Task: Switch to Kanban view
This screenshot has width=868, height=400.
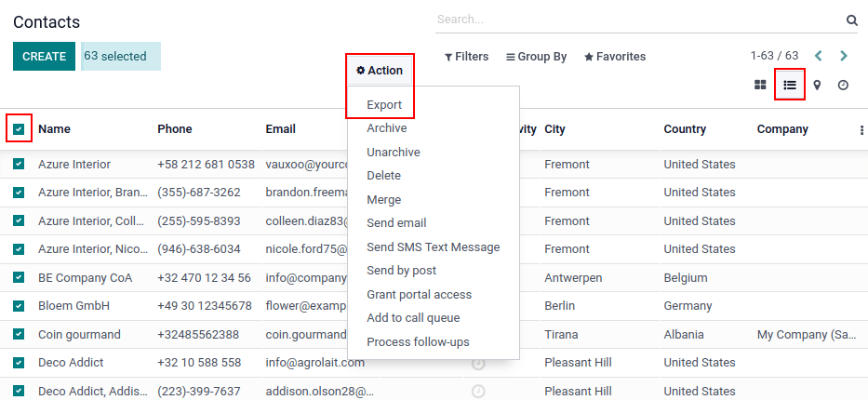Action: tap(760, 85)
